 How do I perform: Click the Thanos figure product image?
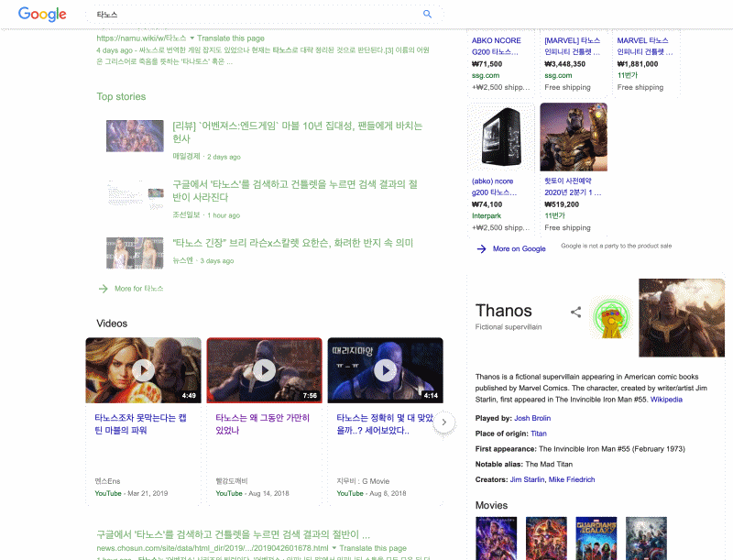574,137
